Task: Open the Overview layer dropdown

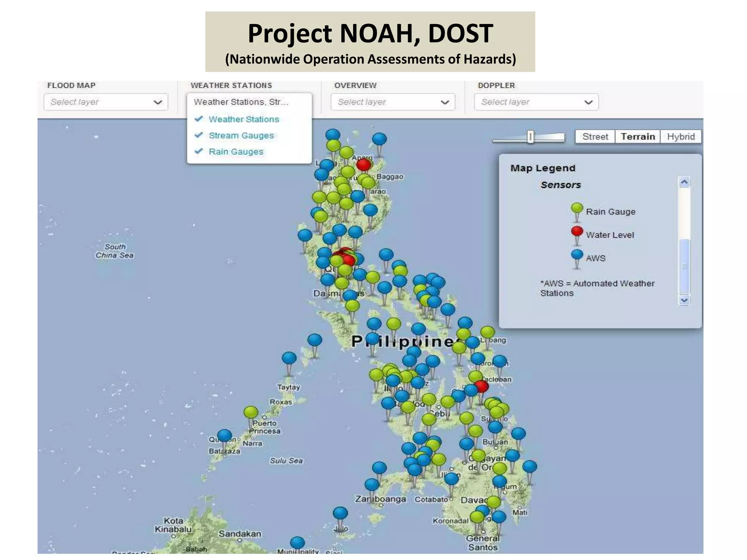Action: click(393, 102)
